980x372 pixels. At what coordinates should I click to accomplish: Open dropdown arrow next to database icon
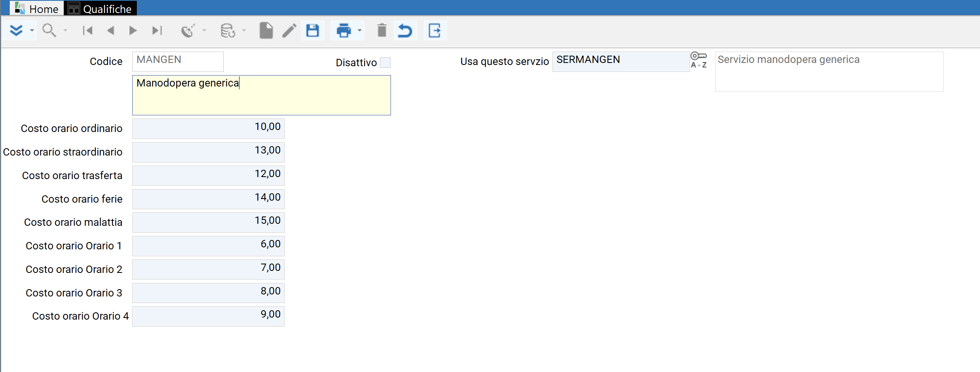coord(244,30)
